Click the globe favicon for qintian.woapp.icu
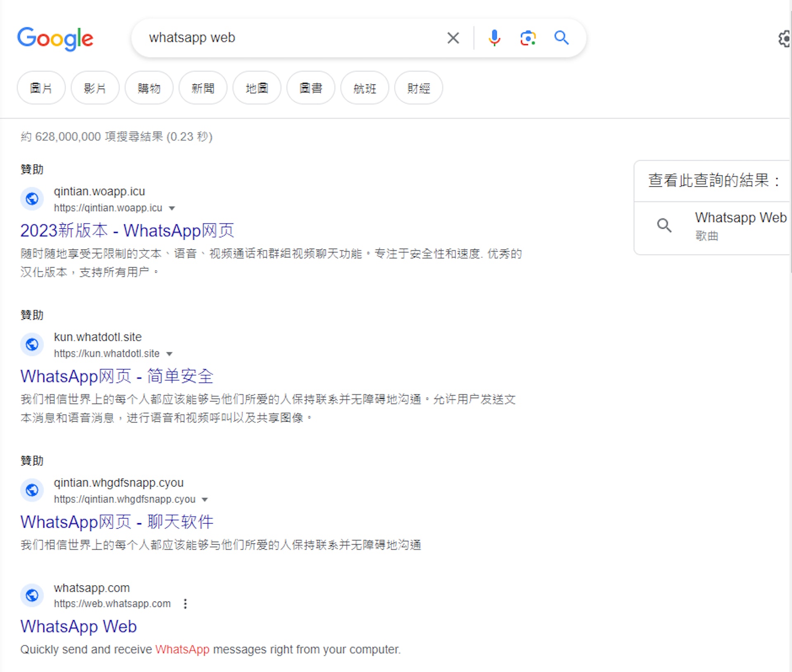The image size is (792, 672). point(32,199)
